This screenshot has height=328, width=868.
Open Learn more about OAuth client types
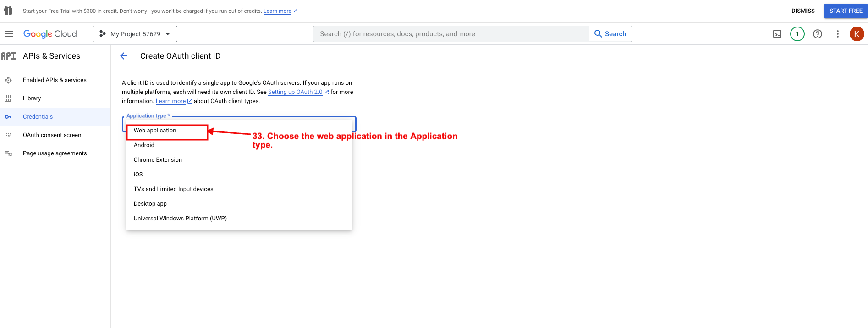tap(173, 101)
